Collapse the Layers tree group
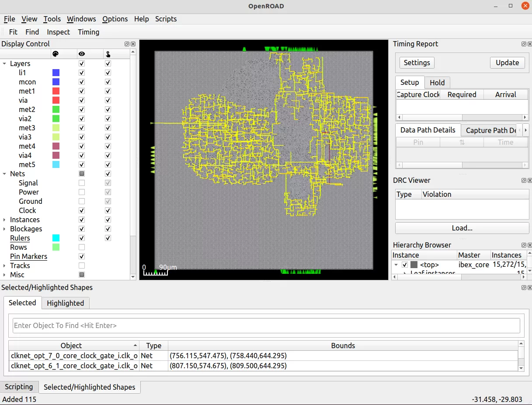 tap(5, 63)
